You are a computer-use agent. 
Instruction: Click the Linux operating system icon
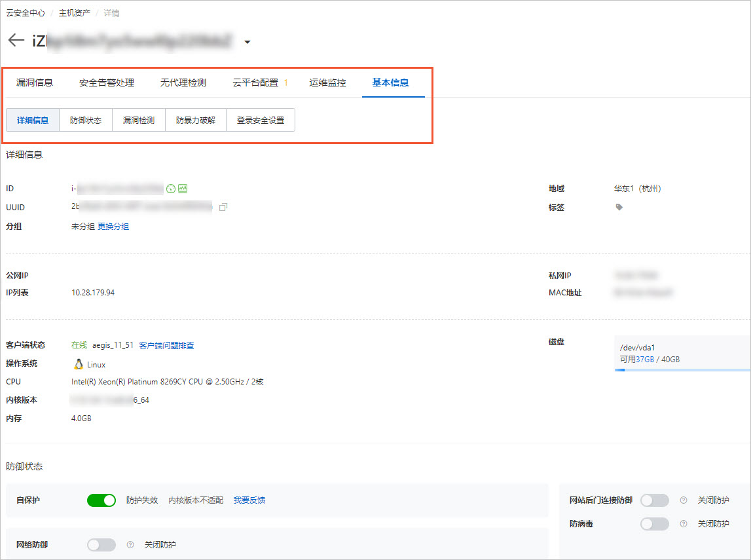pos(77,364)
